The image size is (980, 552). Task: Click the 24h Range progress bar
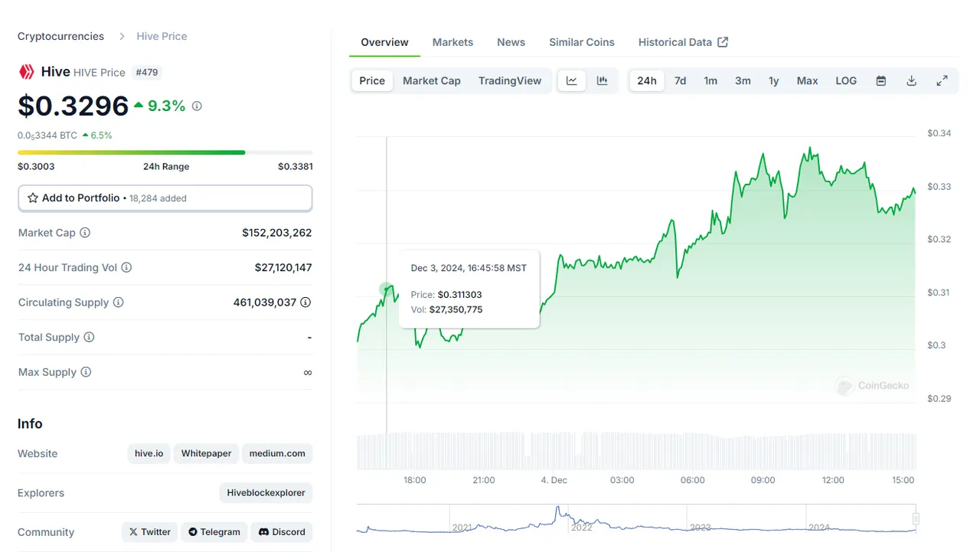click(165, 152)
